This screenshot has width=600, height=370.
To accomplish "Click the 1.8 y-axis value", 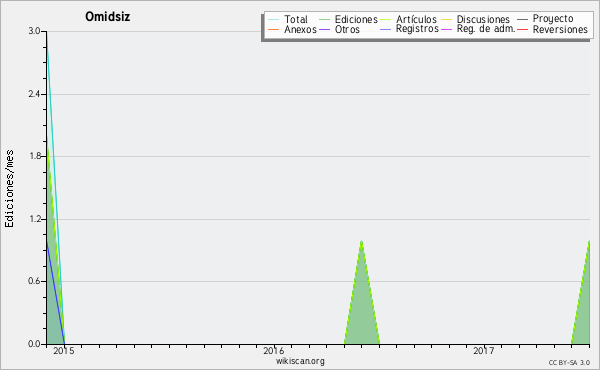I will point(34,156).
